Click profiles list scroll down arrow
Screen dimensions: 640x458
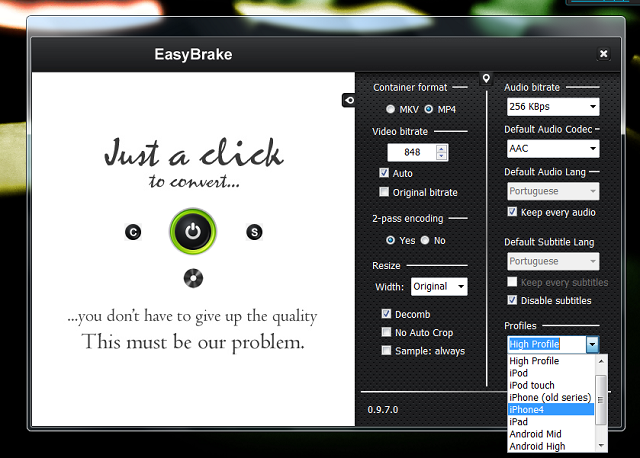coord(601,445)
